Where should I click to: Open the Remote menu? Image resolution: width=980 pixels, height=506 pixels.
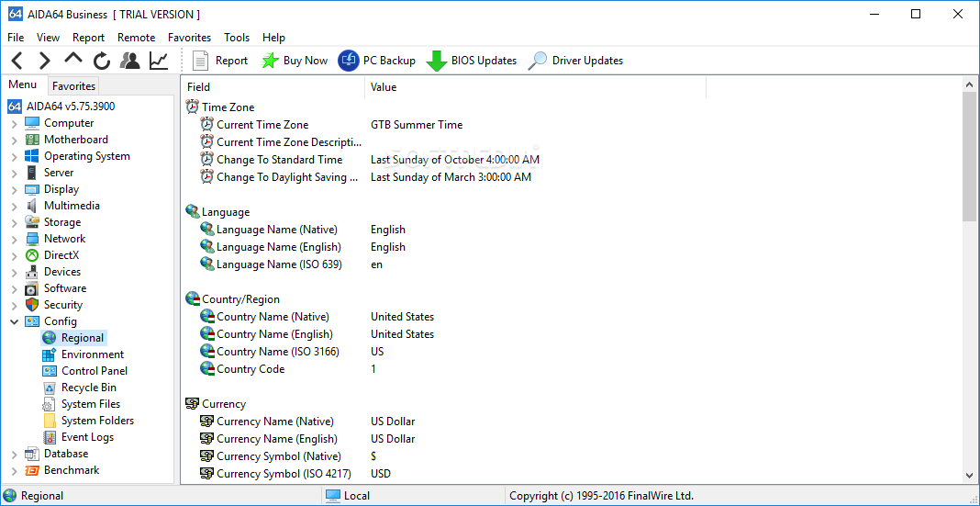[136, 38]
